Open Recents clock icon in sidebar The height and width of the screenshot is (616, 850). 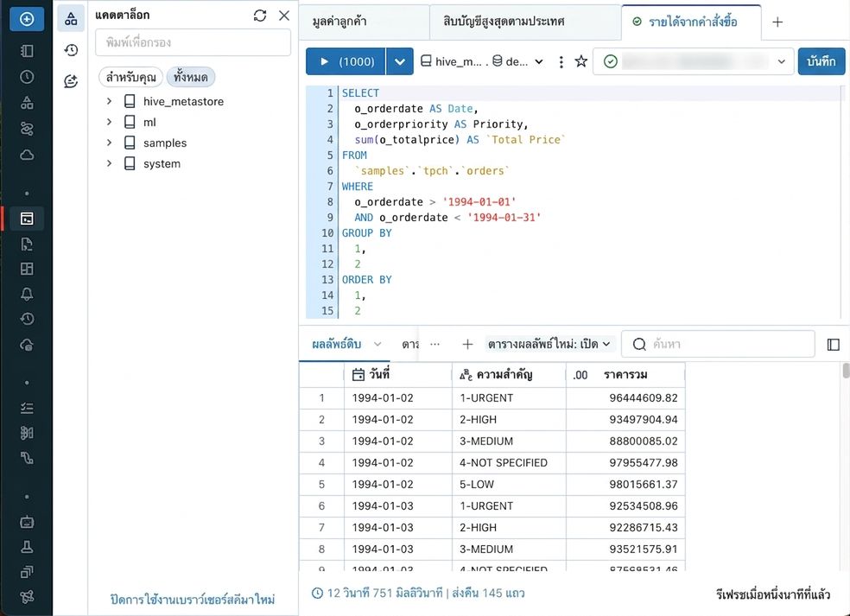tap(27, 77)
